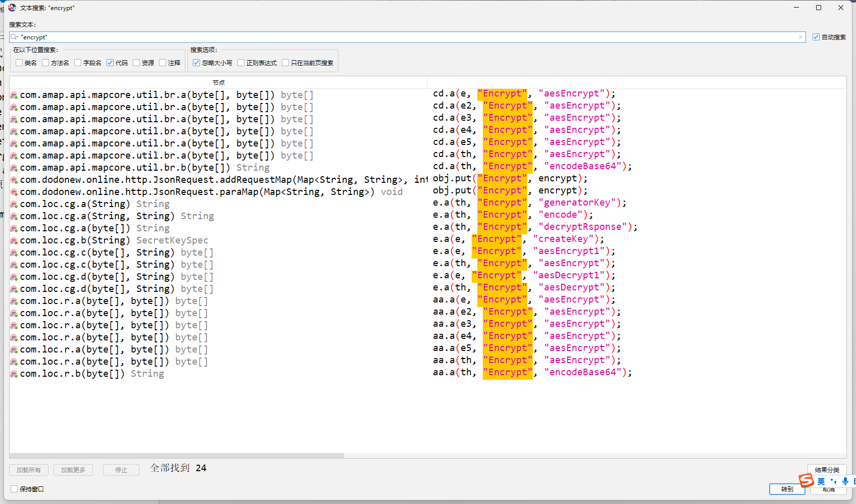Click the Sogou 英 language mode icon

tap(821, 481)
